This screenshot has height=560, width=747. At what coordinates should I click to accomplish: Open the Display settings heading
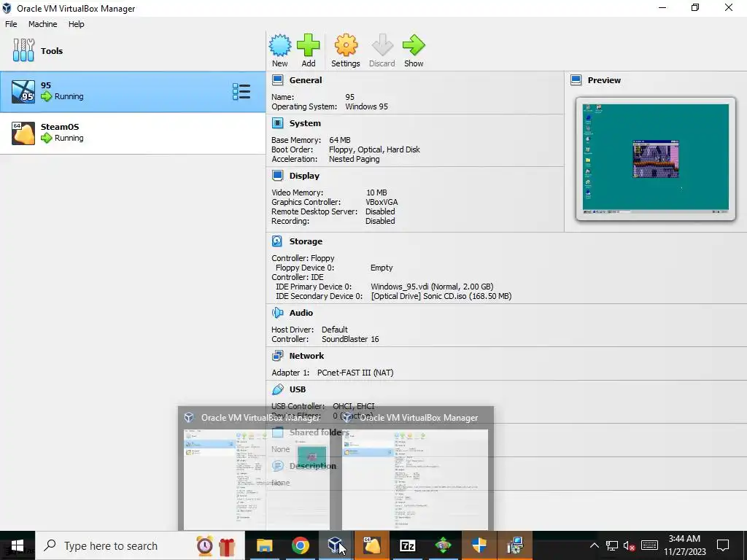pyautogui.click(x=304, y=175)
